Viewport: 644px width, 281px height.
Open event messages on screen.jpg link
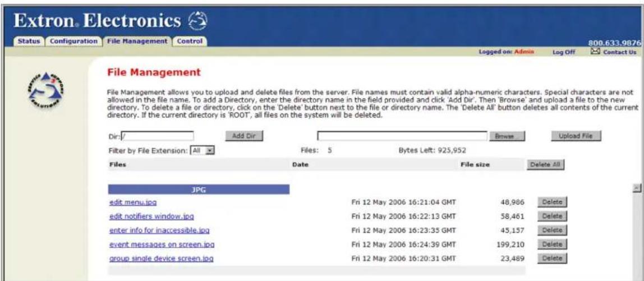pyautogui.click(x=162, y=245)
